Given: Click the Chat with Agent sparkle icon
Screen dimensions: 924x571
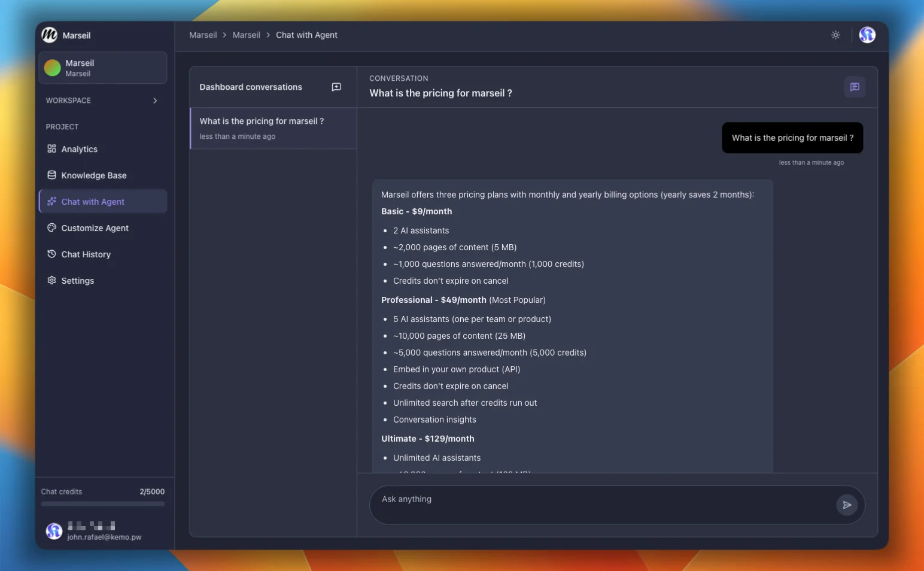Looking at the screenshot, I should 52,202.
